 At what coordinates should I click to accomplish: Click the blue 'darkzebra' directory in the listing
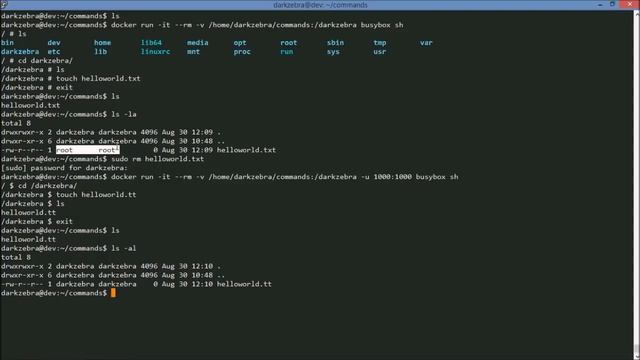pyautogui.click(x=20, y=51)
